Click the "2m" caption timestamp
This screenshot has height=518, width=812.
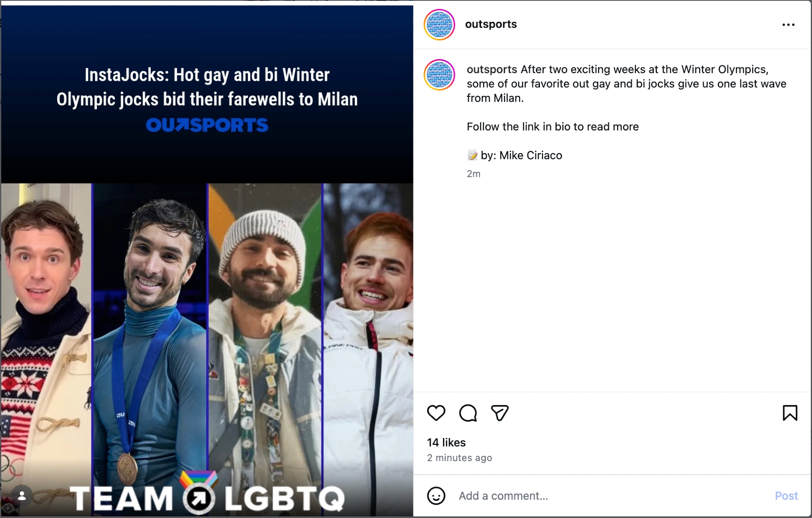click(x=473, y=174)
